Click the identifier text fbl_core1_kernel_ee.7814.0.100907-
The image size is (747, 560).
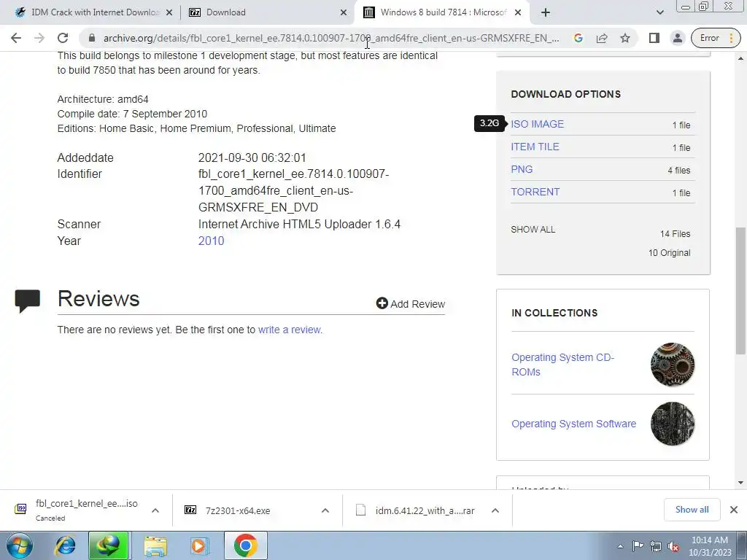point(293,174)
